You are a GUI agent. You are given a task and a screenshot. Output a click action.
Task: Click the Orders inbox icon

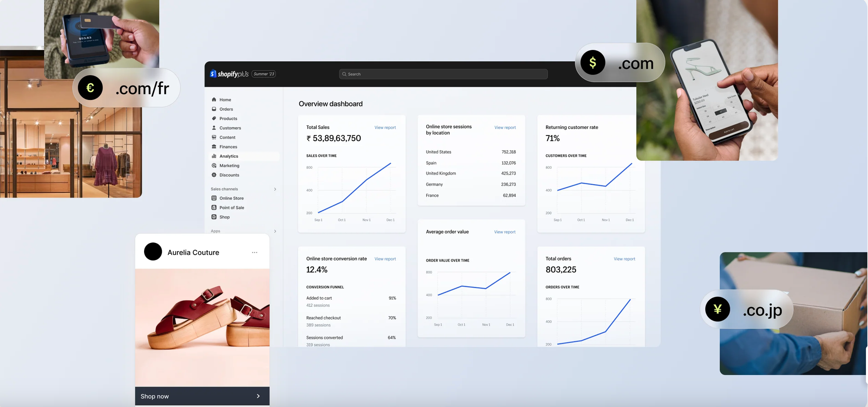click(x=214, y=109)
